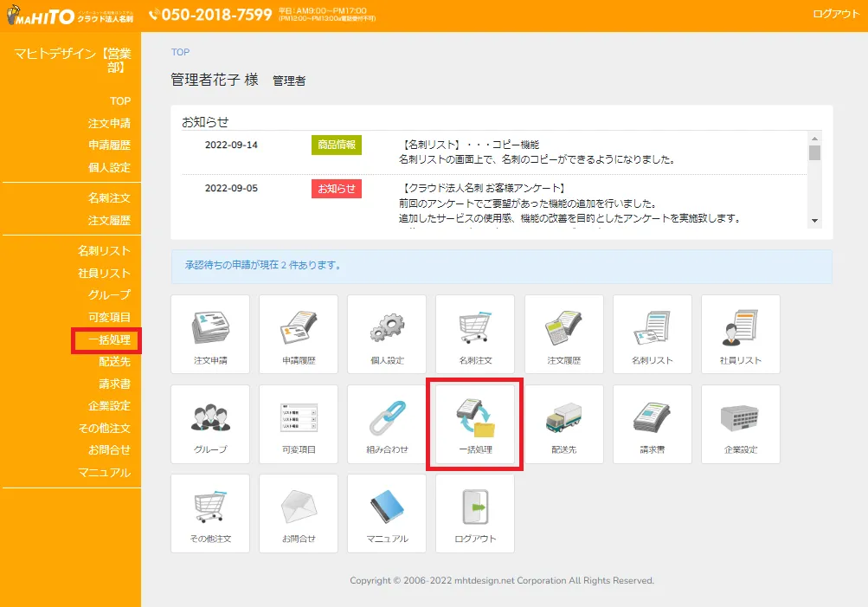Open the 可変項目 variable items icon
The image size is (868, 607).
click(x=298, y=423)
